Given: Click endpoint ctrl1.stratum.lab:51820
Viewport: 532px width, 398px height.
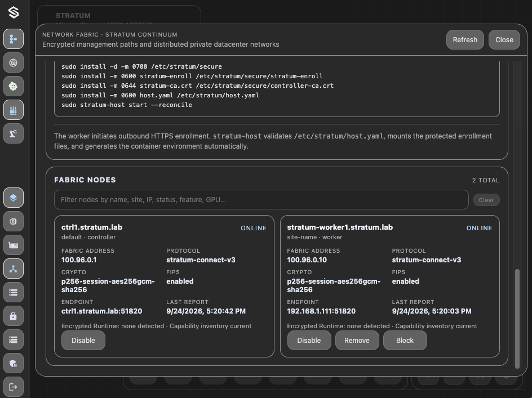Looking at the screenshot, I should coord(102,311).
